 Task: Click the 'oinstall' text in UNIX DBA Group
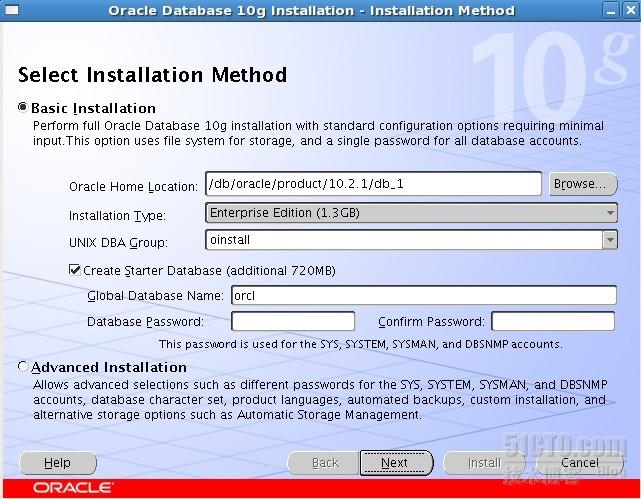230,240
